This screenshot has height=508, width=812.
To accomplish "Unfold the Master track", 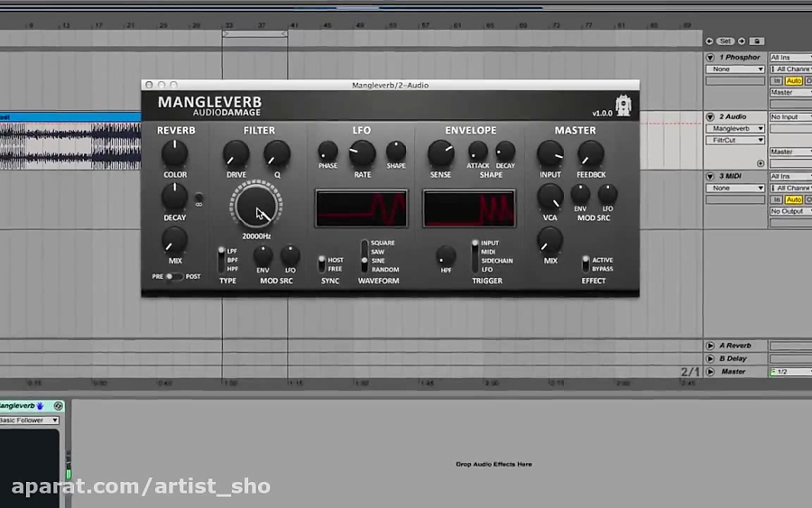I will (710, 371).
